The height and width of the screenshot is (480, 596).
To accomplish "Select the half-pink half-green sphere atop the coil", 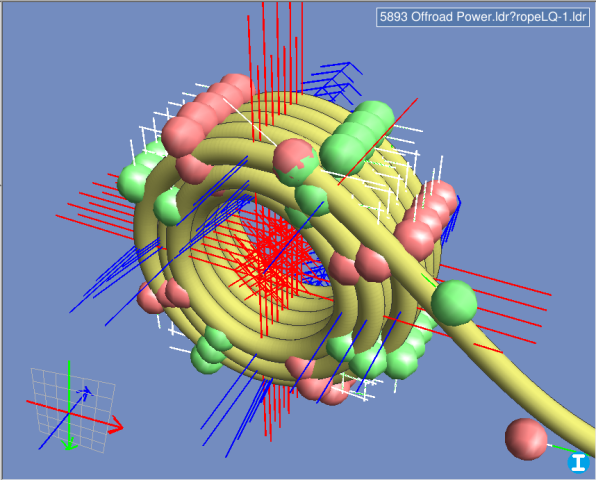I will 296,162.
